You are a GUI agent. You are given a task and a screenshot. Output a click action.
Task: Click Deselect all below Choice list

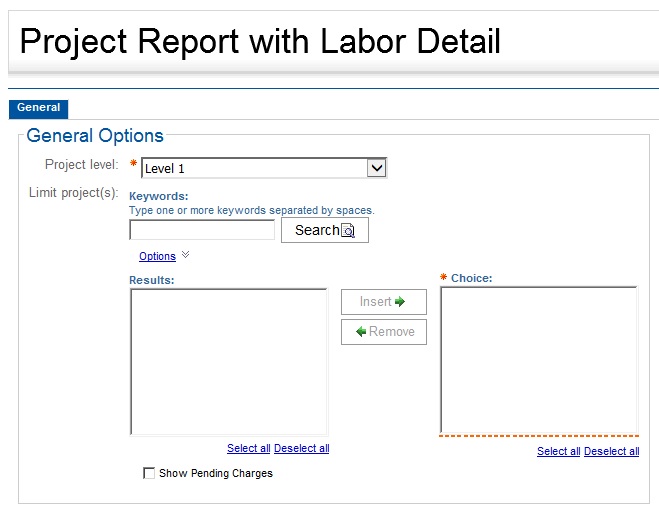[611, 451]
